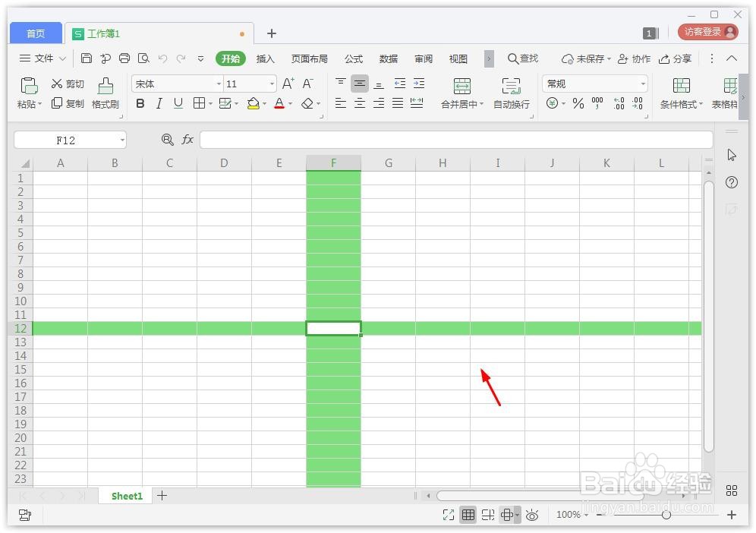
Task: Open the File (文件) menu
Action: pos(43,58)
